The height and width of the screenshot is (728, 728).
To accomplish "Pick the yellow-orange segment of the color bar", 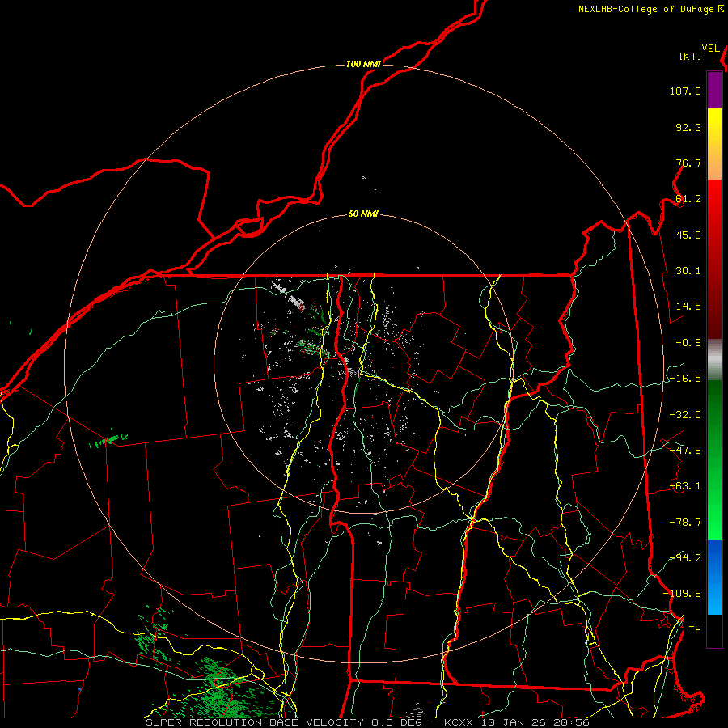I will (x=714, y=144).
